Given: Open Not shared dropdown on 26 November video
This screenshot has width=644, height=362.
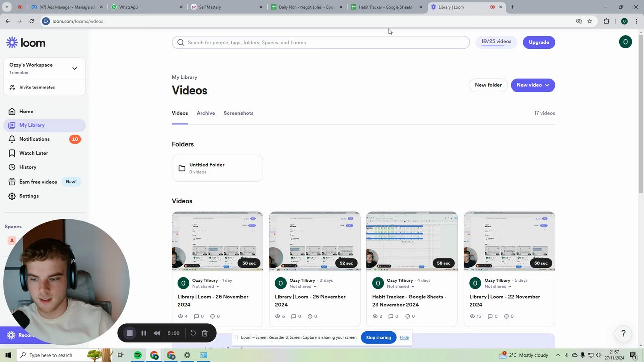Looking at the screenshot, I should [206, 286].
